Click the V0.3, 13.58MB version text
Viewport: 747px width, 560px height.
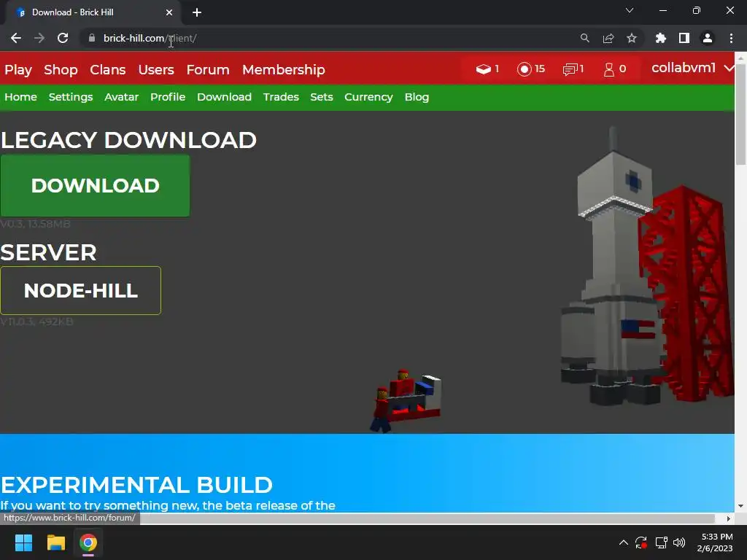click(35, 224)
